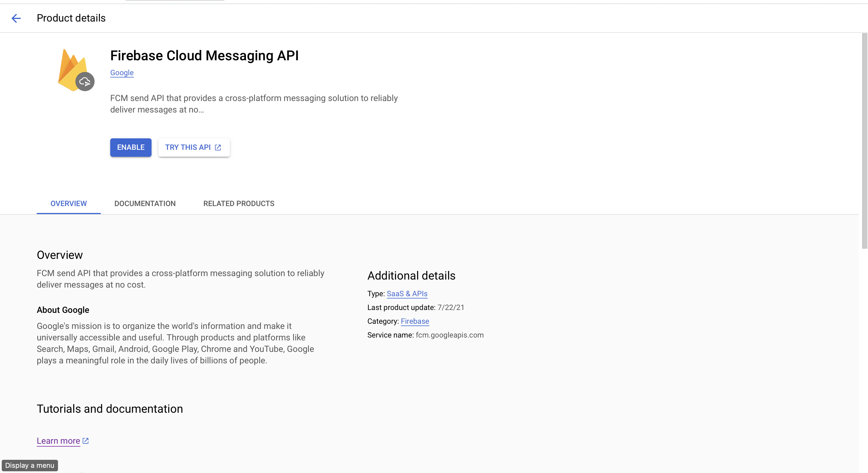Click the vertical page scrollbar thumb
Screen dimensions: 868x473
pos(864,141)
